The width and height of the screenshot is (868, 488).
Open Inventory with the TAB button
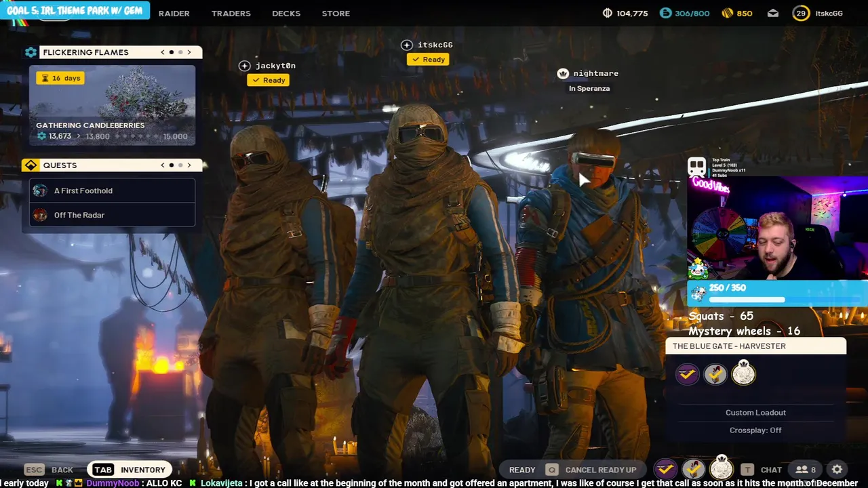pyautogui.click(x=130, y=469)
